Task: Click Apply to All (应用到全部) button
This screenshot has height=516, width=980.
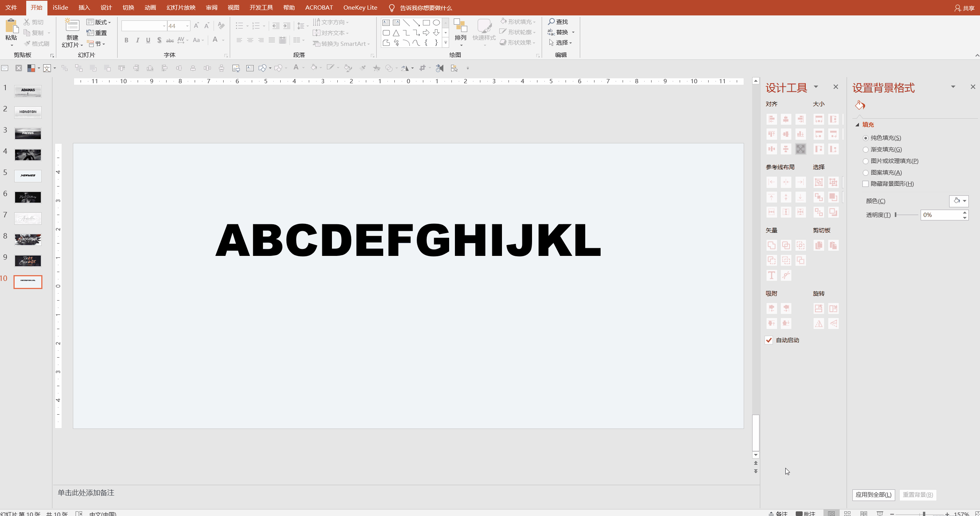Action: coord(873,494)
